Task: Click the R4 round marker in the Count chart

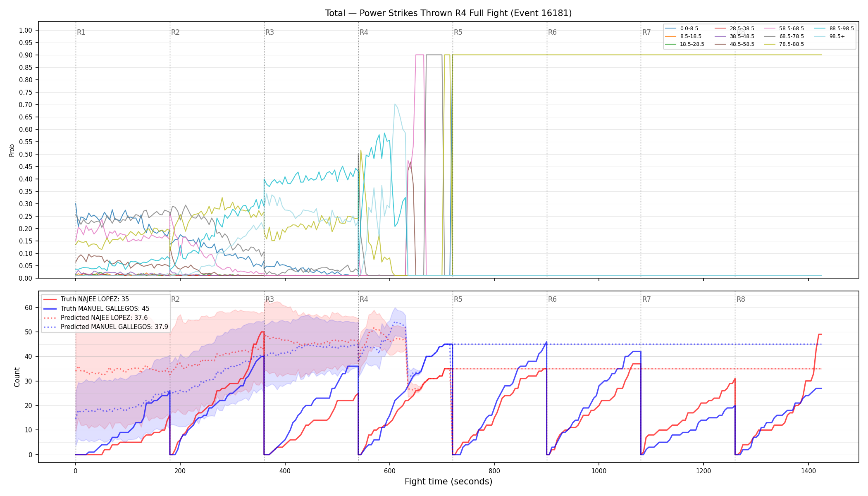Action: (x=364, y=299)
